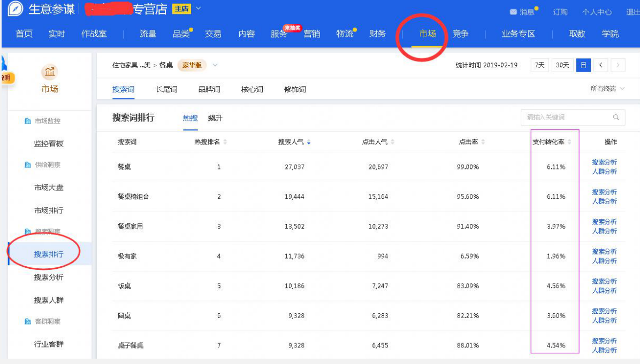Open the 消息 envelope icon

click(x=513, y=12)
